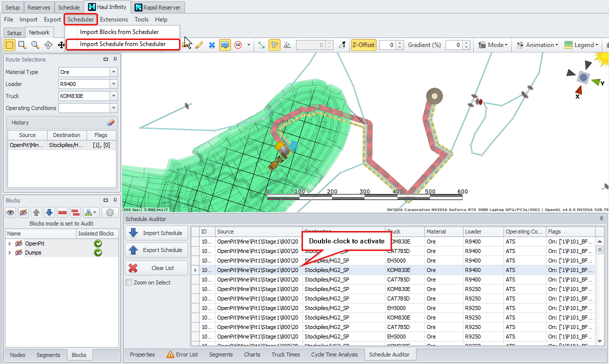Enable Zoom on Select checkbox

(x=129, y=282)
